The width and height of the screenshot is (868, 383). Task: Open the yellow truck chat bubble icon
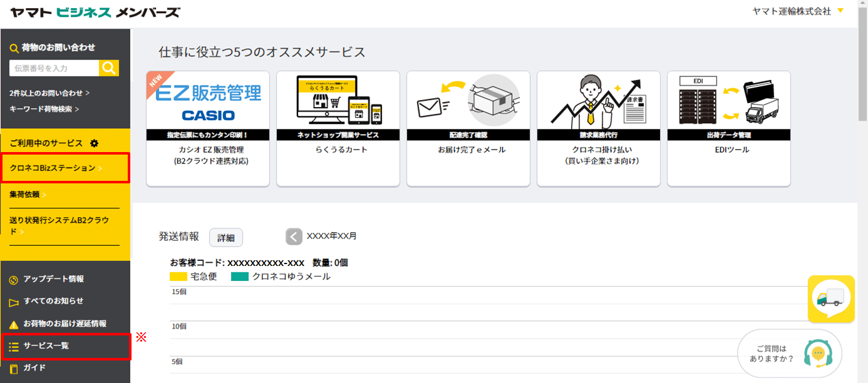(831, 299)
